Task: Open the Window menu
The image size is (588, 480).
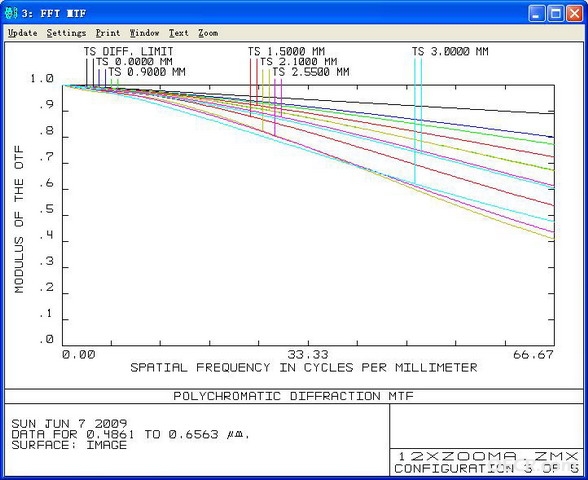Action: (x=144, y=33)
